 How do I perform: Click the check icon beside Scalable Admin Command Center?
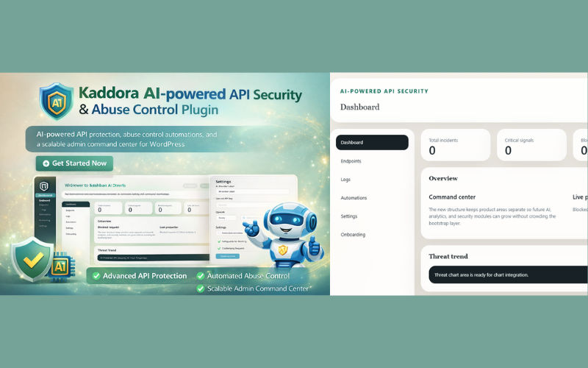click(x=201, y=289)
